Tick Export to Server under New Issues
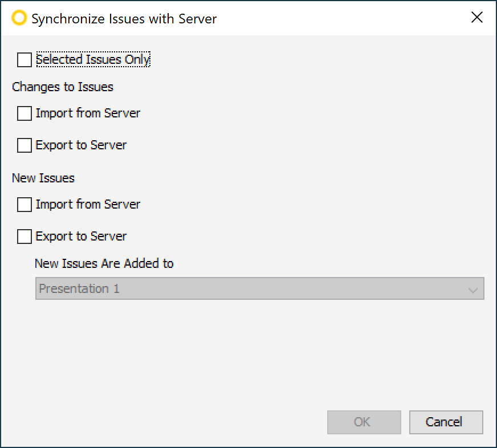The height and width of the screenshot is (448, 497). point(25,237)
